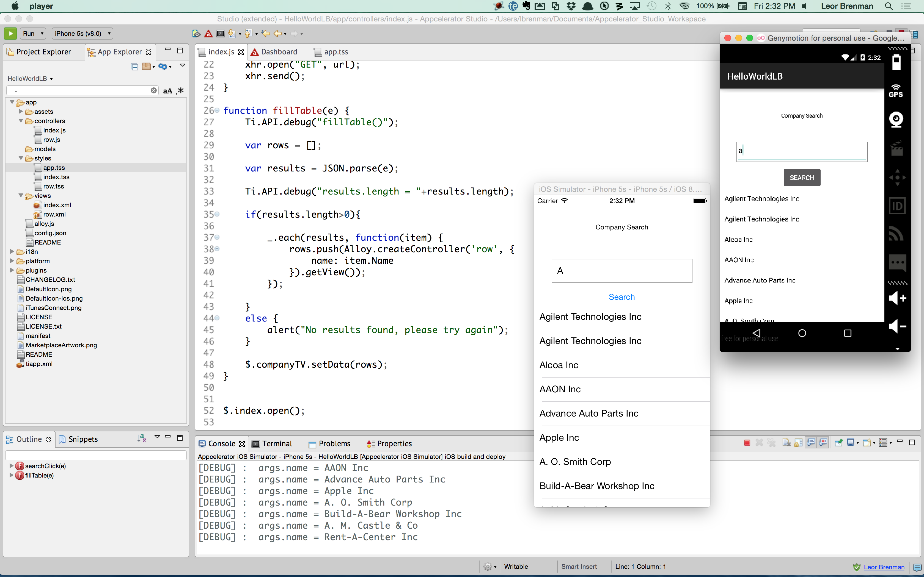This screenshot has width=924, height=577.
Task: Toggle case-sensitive filter aA button
Action: 167,91
